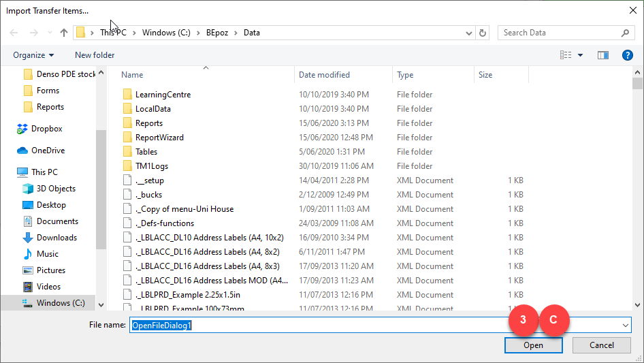Select the ReportWizard folder

[159, 138]
